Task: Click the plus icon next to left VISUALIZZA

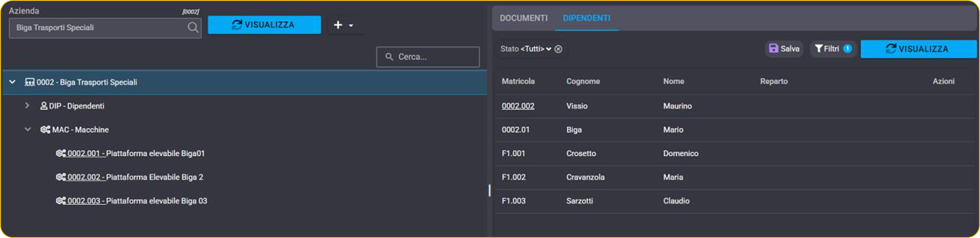Action: pyautogui.click(x=338, y=25)
